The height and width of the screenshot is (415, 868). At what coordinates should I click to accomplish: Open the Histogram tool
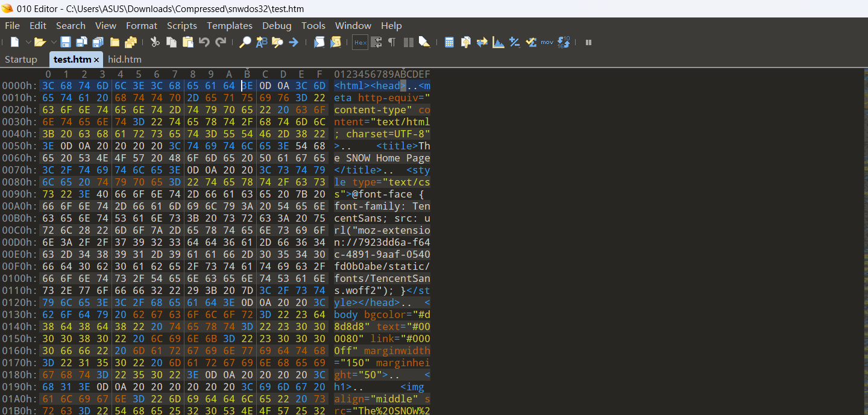[498, 42]
